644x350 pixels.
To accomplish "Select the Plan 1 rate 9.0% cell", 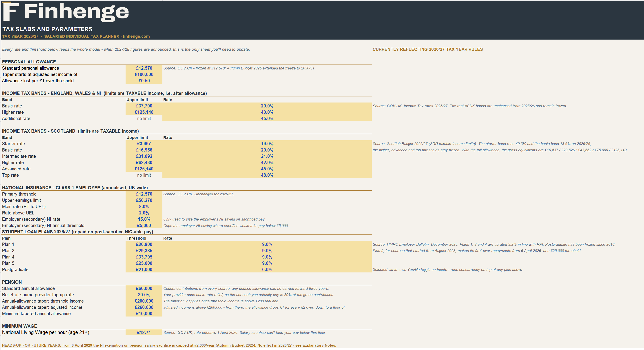I will click(x=267, y=244).
